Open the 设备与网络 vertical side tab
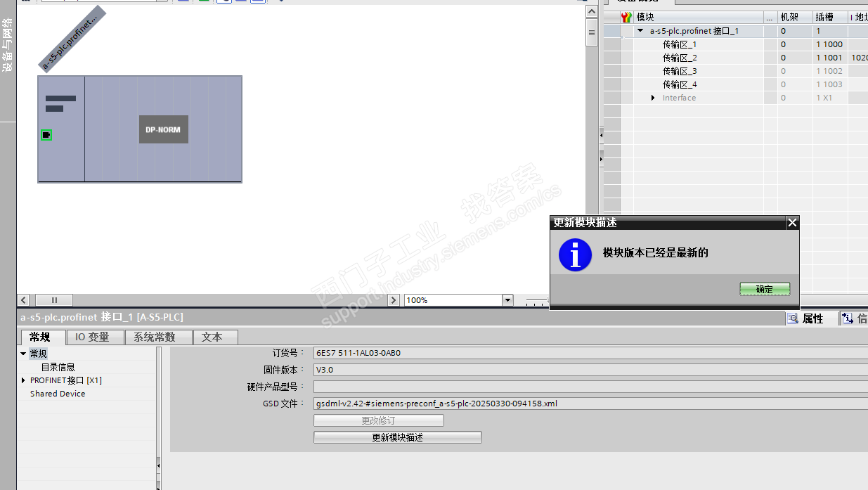The width and height of the screenshot is (868, 490). click(x=8, y=46)
